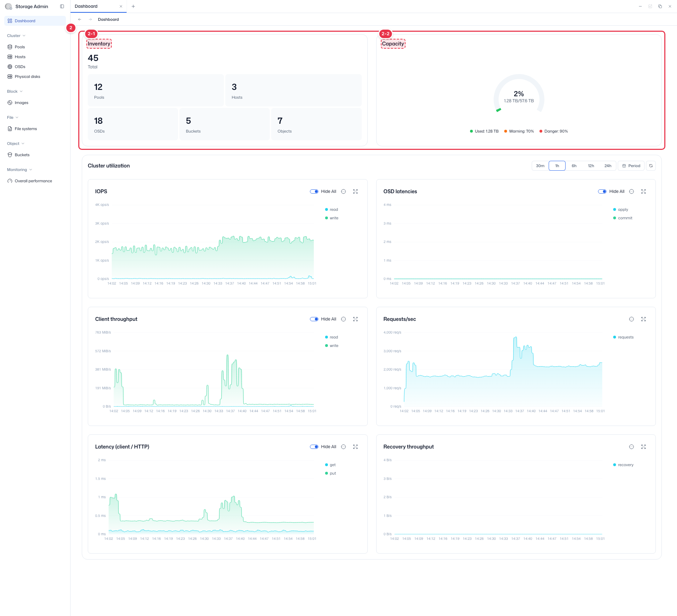Open Physical disks in the sidebar
Viewport: 677px width, 616px height.
pyautogui.click(x=35, y=77)
